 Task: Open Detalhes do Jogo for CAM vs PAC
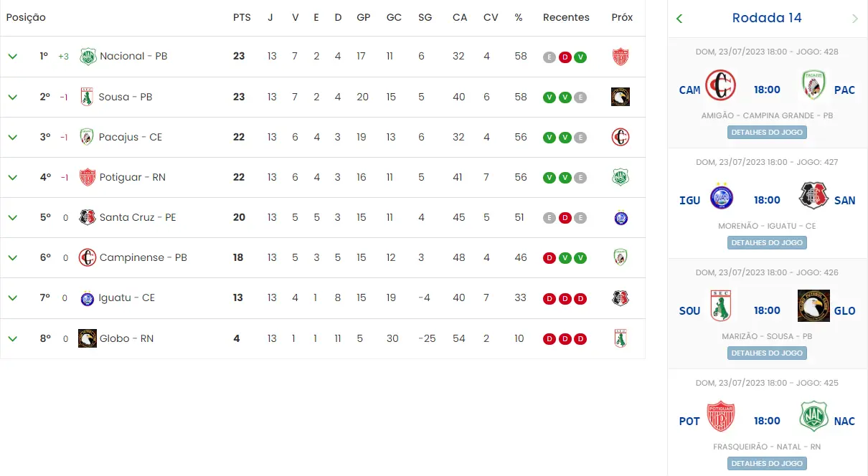[x=767, y=133]
